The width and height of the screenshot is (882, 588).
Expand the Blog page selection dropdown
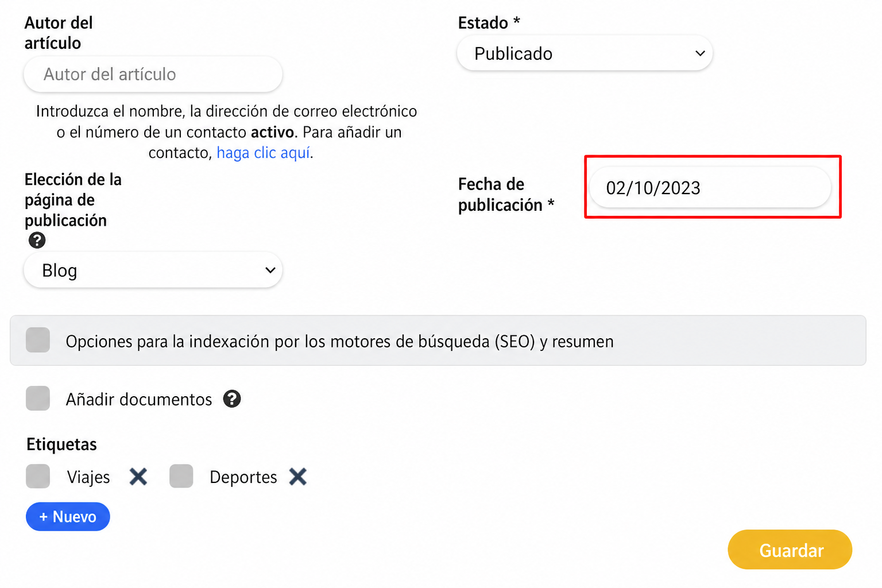(x=153, y=270)
